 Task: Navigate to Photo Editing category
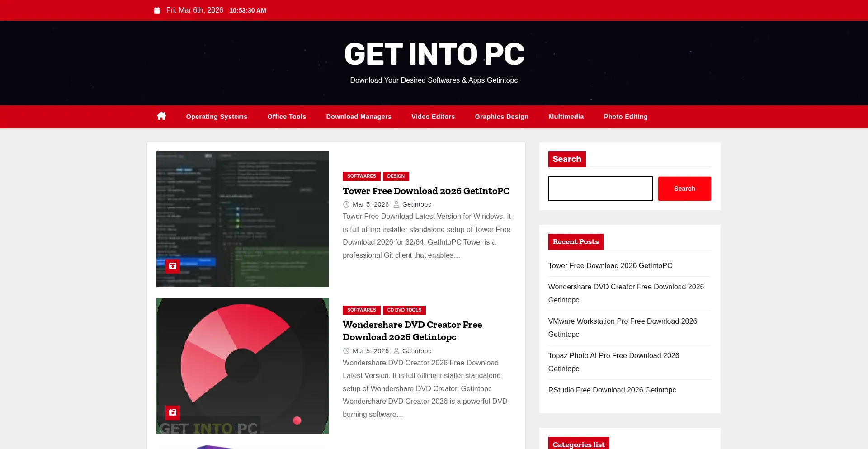click(626, 117)
